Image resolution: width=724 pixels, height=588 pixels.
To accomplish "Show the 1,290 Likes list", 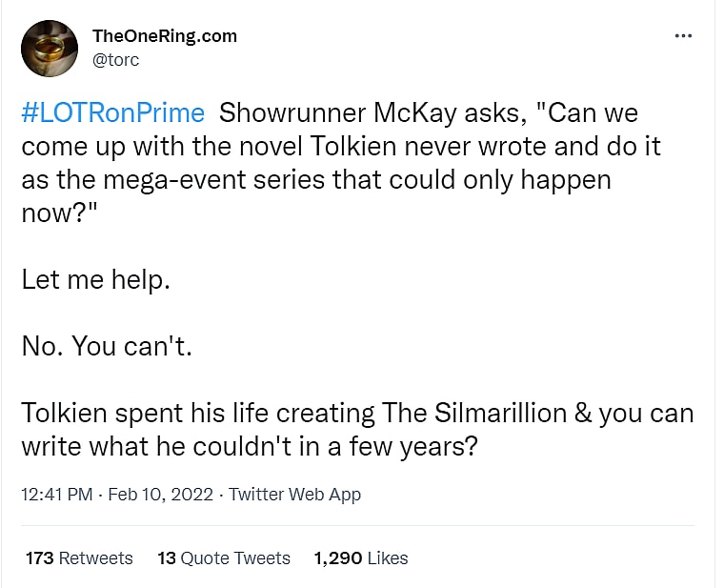I will coord(360,558).
